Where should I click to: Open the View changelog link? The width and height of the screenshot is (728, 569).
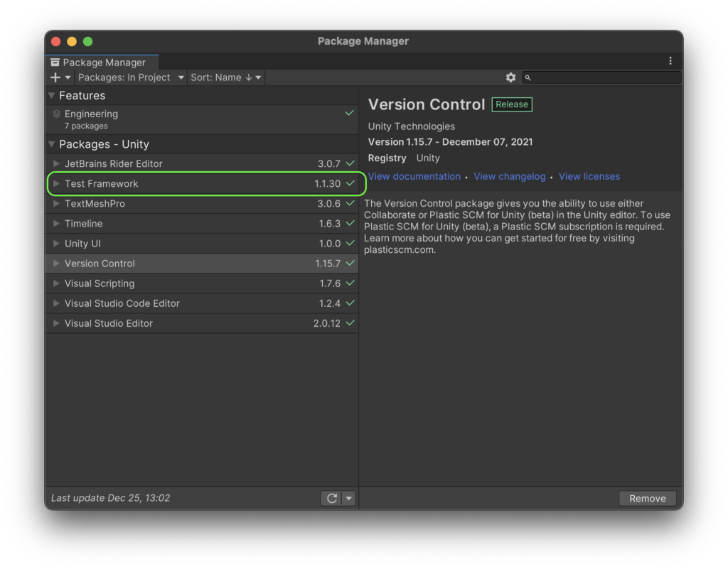(x=509, y=176)
